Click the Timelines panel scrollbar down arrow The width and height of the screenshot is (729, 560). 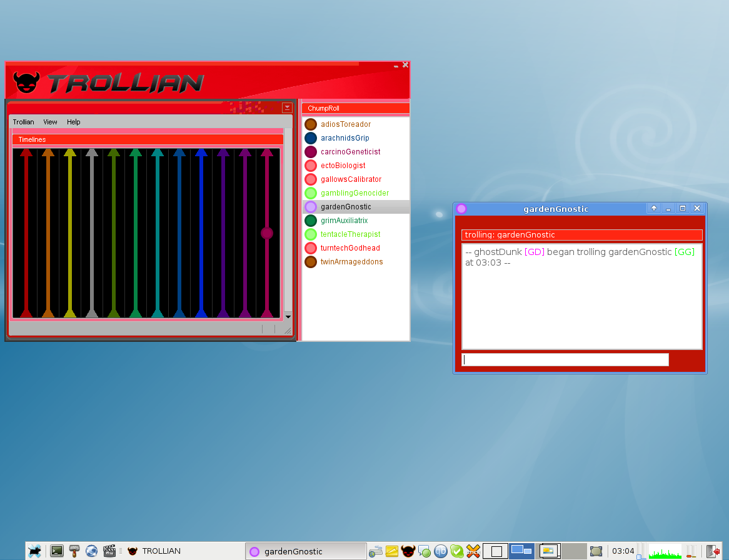tap(288, 317)
